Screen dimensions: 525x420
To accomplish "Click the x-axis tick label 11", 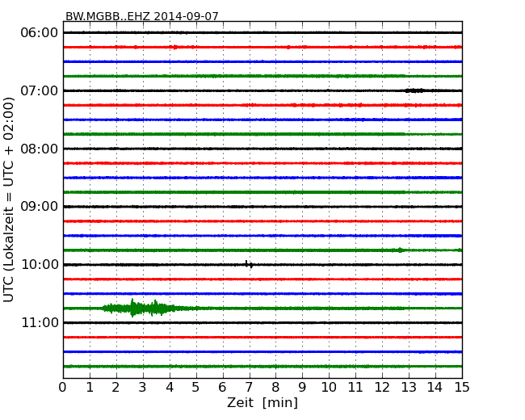I will 355,388.
